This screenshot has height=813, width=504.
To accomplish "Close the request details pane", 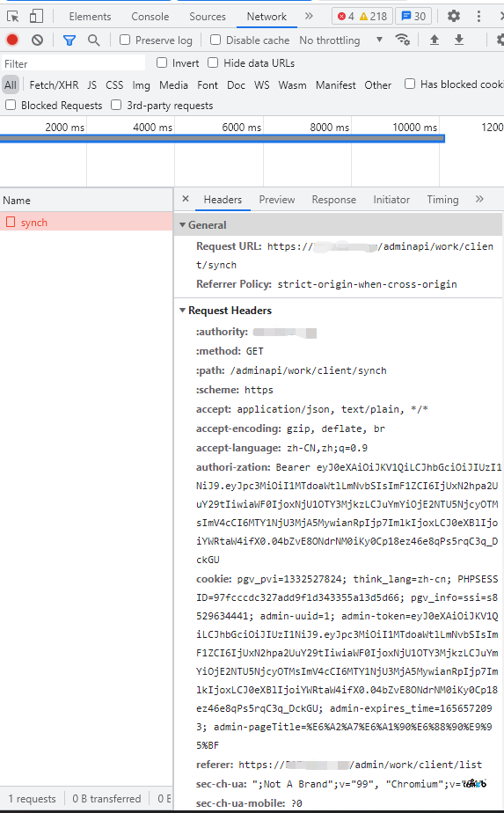I will click(x=186, y=199).
